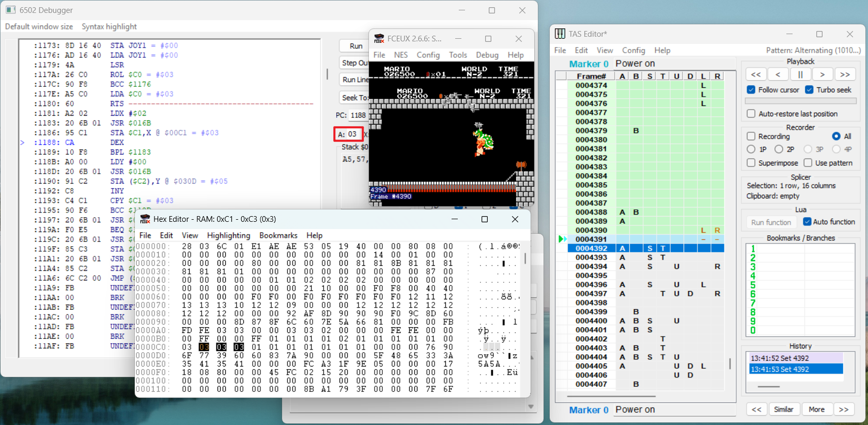This screenshot has width=868, height=425.
Task: Click the Run function Lua button
Action: pos(771,222)
